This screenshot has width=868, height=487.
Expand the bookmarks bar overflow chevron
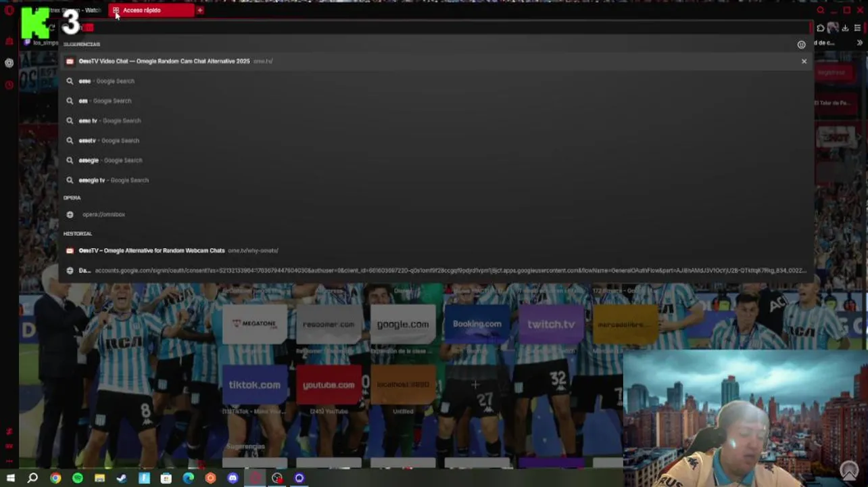click(x=859, y=43)
